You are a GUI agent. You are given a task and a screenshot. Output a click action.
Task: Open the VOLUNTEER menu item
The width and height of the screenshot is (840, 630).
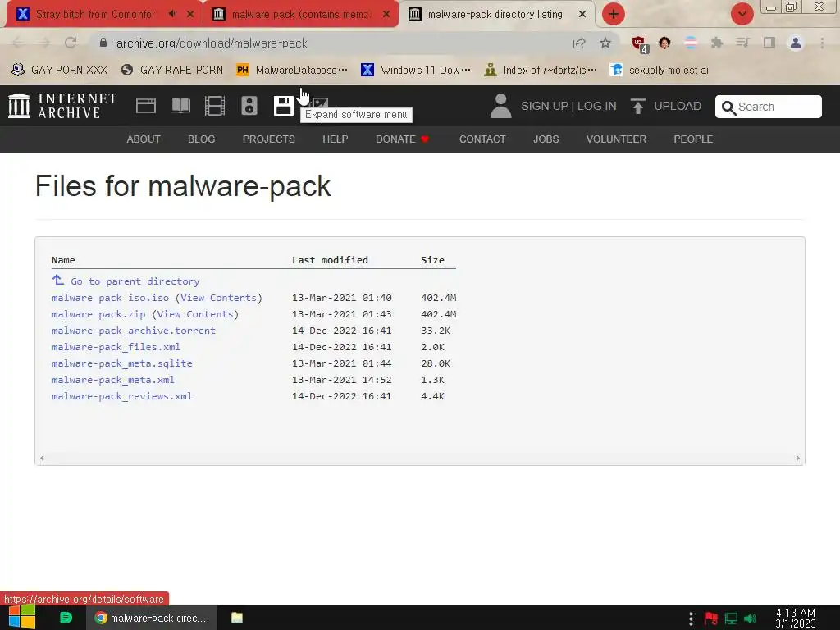616,139
